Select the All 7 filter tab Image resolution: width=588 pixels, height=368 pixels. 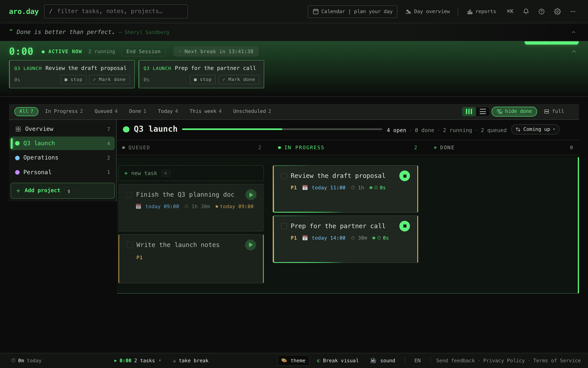[26, 111]
